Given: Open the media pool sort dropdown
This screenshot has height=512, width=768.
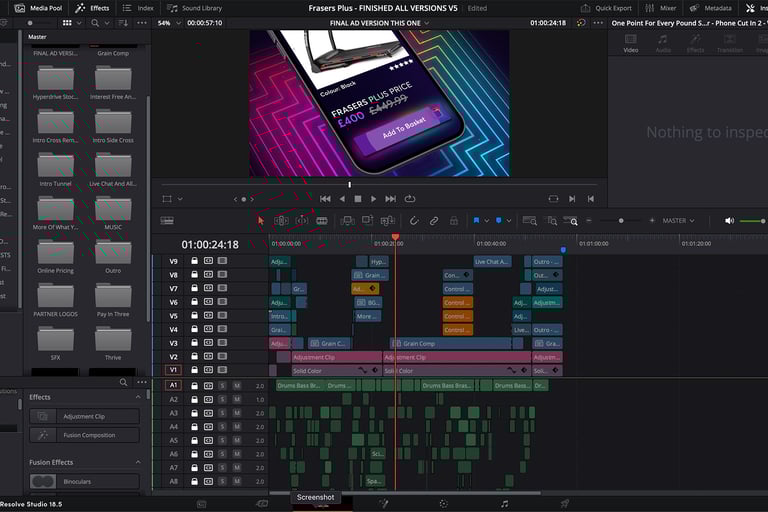Looking at the screenshot, I should coord(123,23).
